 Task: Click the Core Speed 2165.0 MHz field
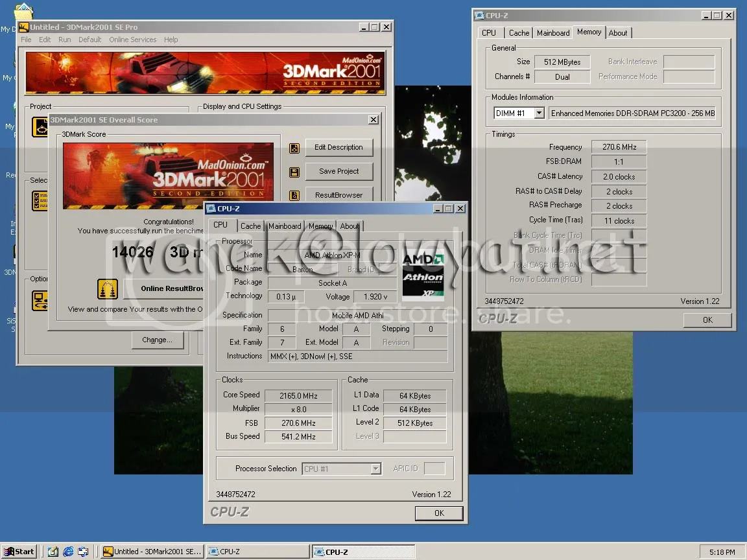click(299, 396)
